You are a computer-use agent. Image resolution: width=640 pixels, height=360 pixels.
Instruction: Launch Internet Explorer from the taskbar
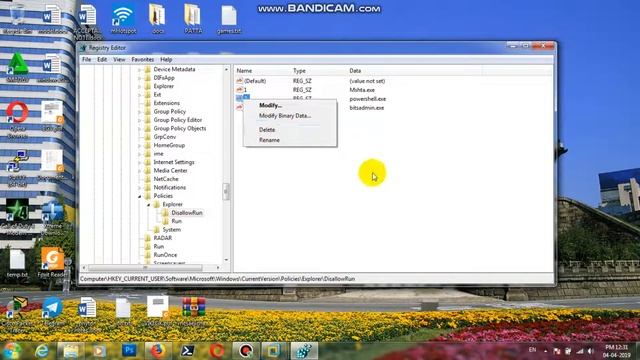(42, 351)
